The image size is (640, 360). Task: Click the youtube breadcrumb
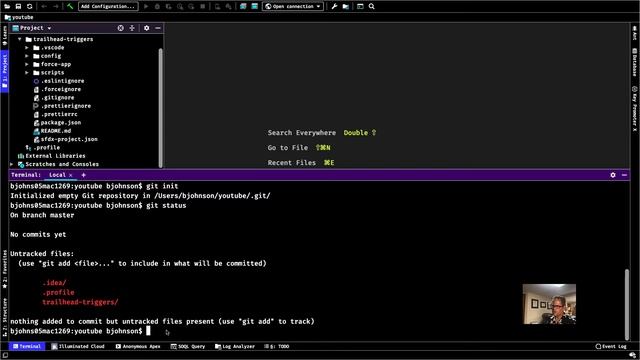[19, 17]
